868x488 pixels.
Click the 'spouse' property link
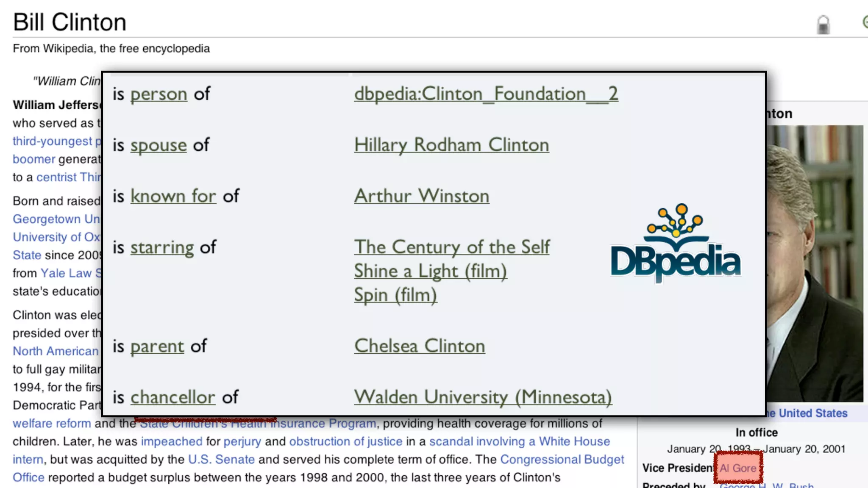pyautogui.click(x=159, y=146)
